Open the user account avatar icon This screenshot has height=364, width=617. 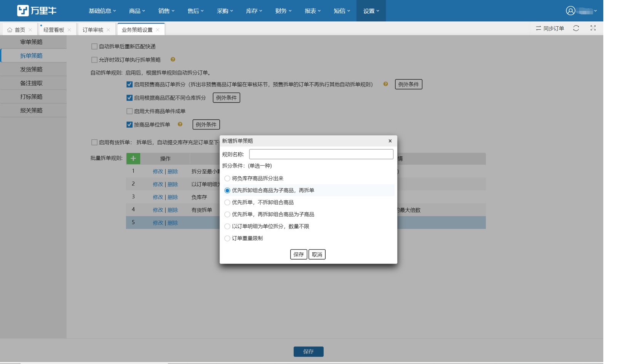click(570, 11)
